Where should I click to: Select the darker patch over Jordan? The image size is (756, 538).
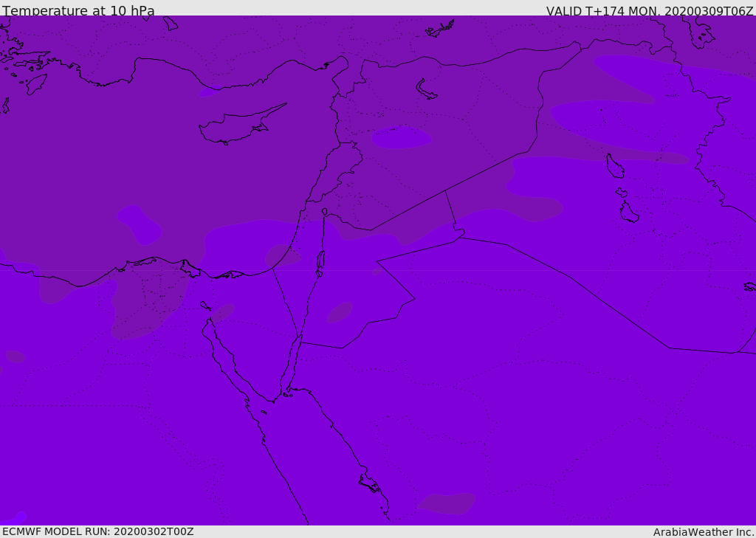point(340,312)
